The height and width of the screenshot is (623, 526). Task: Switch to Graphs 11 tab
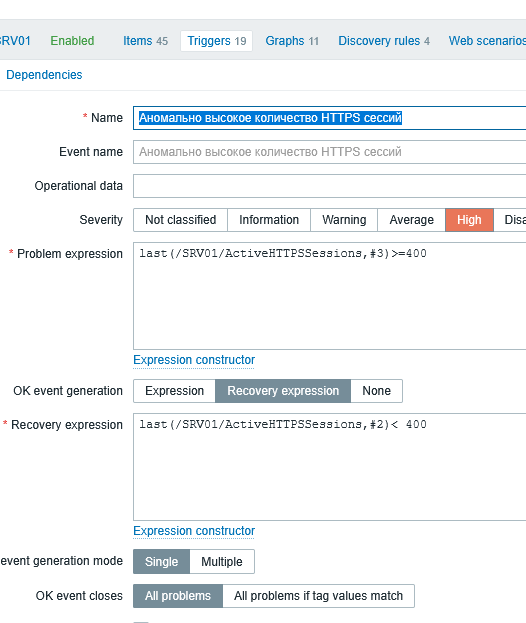coord(292,41)
